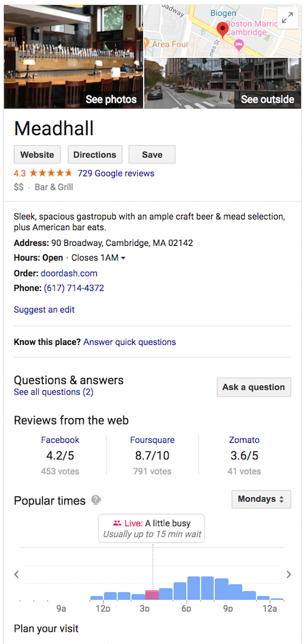Click the Live people icon in tooltip

(117, 524)
